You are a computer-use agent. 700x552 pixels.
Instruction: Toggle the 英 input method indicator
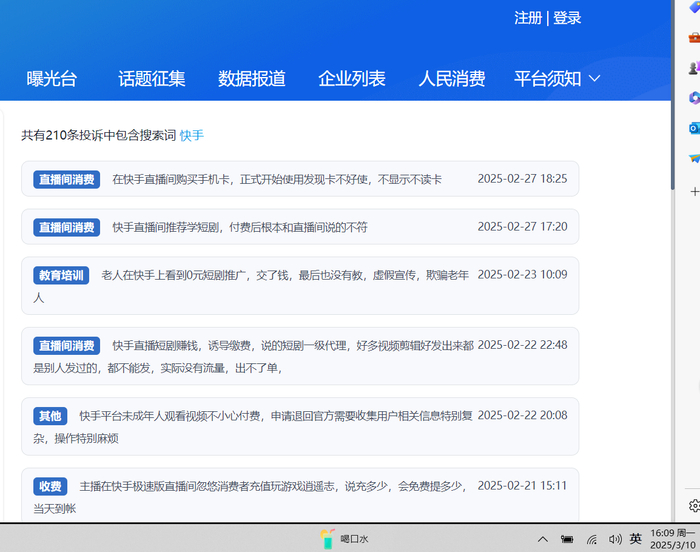click(x=636, y=539)
